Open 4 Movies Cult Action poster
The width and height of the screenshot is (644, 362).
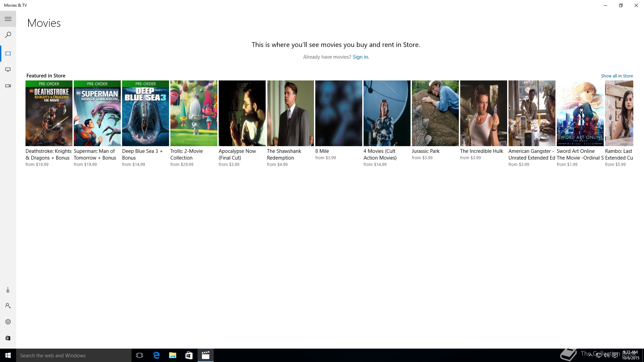387,113
